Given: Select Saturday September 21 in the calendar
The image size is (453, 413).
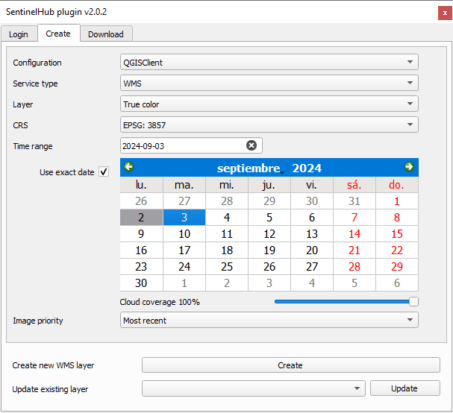Looking at the screenshot, I should 354,250.
